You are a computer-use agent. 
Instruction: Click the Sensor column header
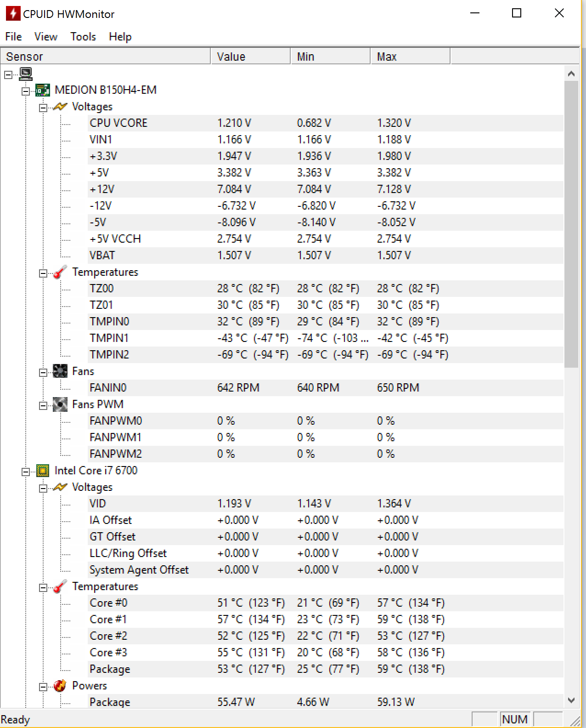(105, 57)
